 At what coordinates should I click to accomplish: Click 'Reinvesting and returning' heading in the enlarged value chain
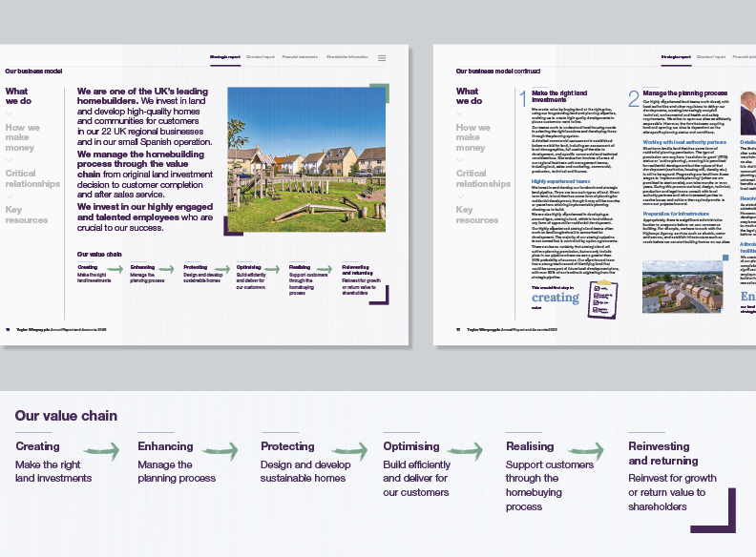[x=662, y=453]
